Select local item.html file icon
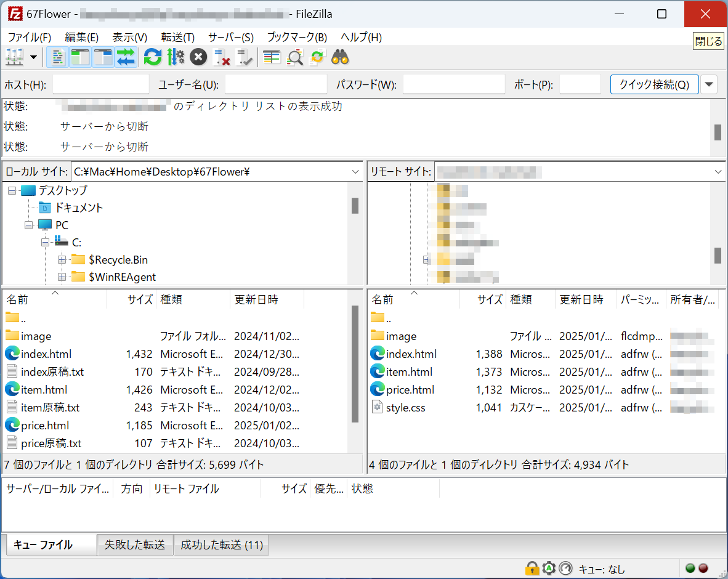Image resolution: width=728 pixels, height=579 pixels. [x=12, y=389]
